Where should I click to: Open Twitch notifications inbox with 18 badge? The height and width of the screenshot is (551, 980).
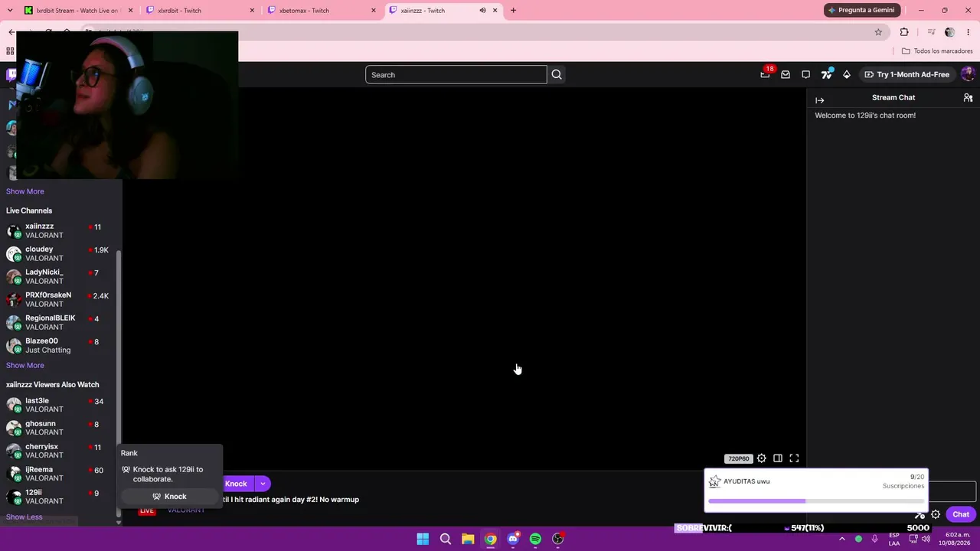click(765, 74)
